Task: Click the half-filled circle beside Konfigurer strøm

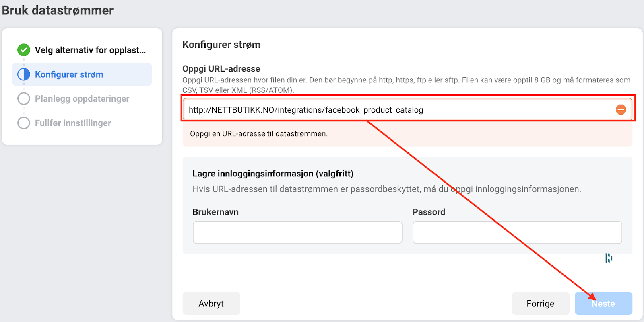Action: (24, 74)
